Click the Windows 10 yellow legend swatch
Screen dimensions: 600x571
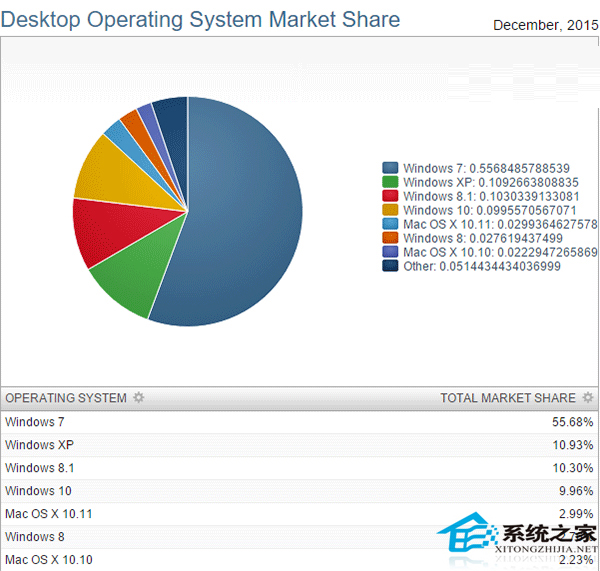(x=390, y=210)
